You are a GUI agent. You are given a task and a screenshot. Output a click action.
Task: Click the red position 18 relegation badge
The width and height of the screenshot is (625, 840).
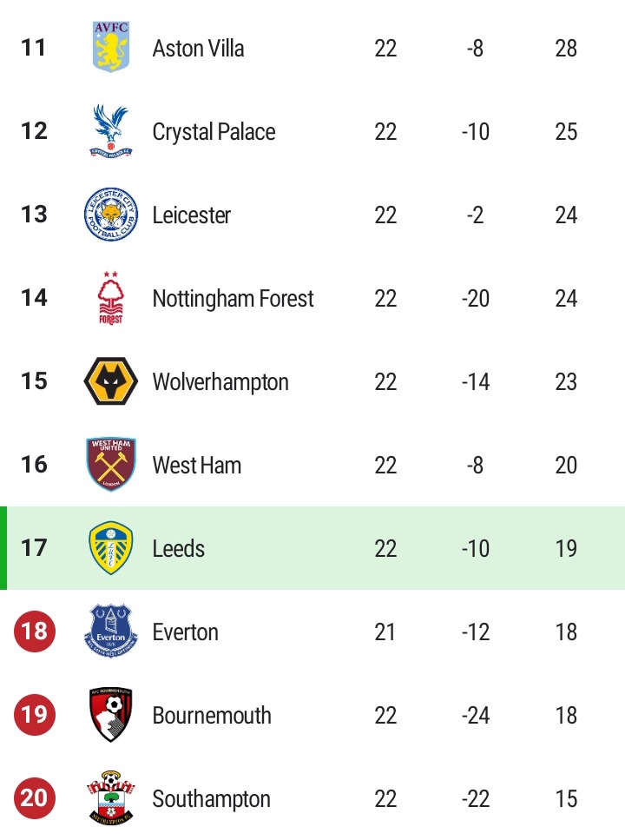[35, 631]
